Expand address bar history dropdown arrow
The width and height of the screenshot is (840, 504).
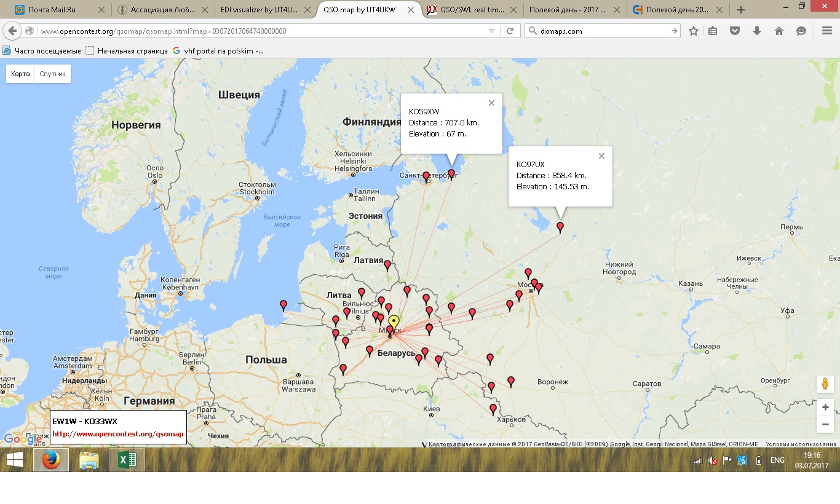point(491,31)
